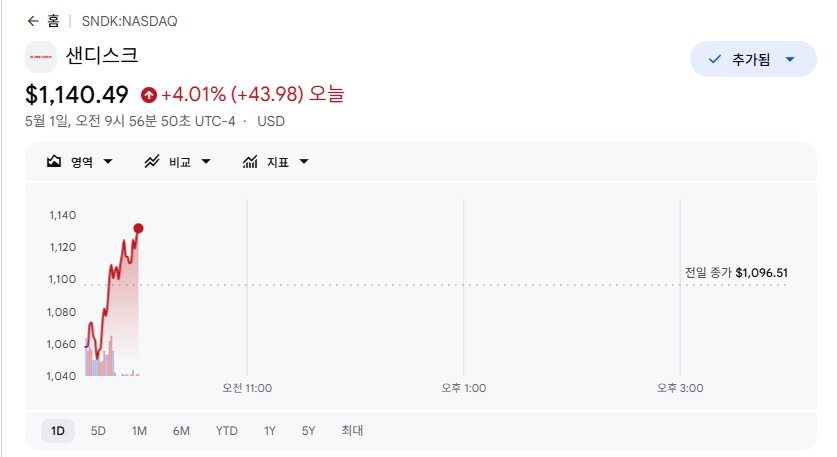Select the 1M range tab
The image size is (837, 457).
pos(139,431)
